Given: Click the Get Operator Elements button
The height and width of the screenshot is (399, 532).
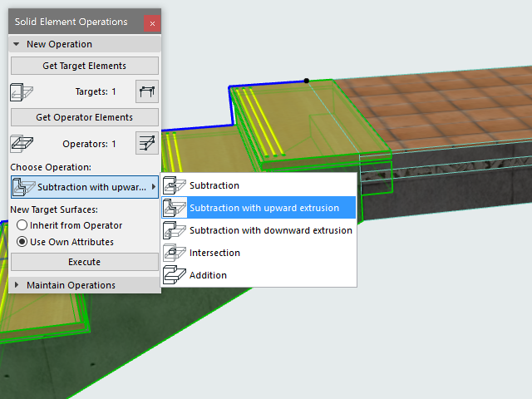Looking at the screenshot, I should tap(85, 117).
